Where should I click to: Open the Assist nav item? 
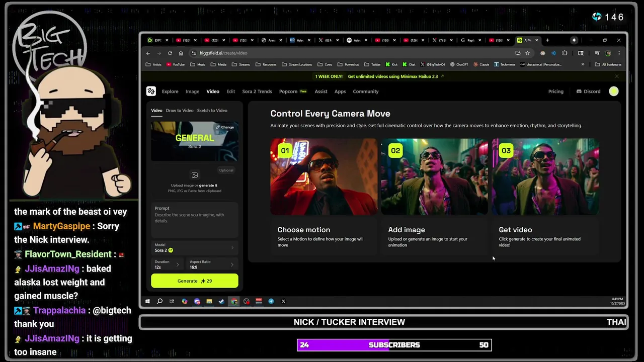tap(321, 92)
